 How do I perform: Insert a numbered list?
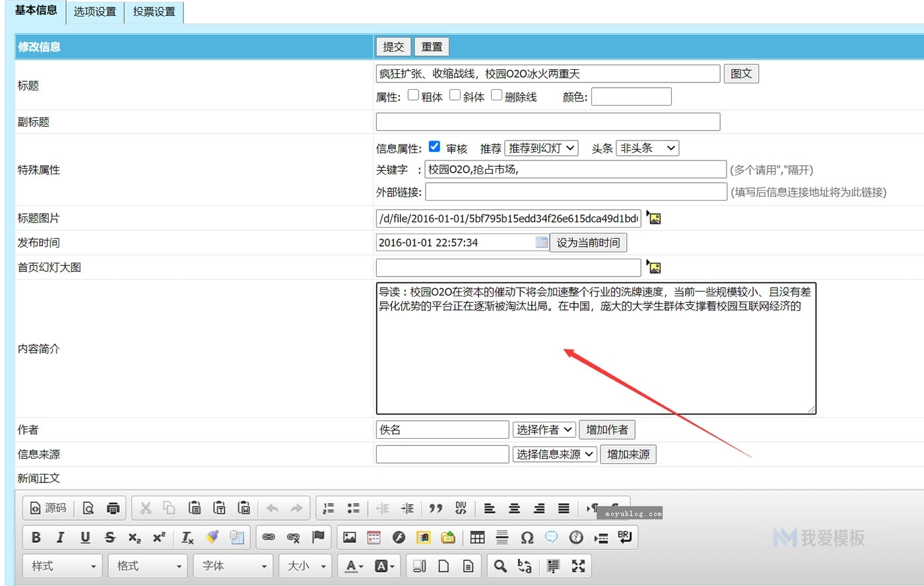tap(329, 508)
